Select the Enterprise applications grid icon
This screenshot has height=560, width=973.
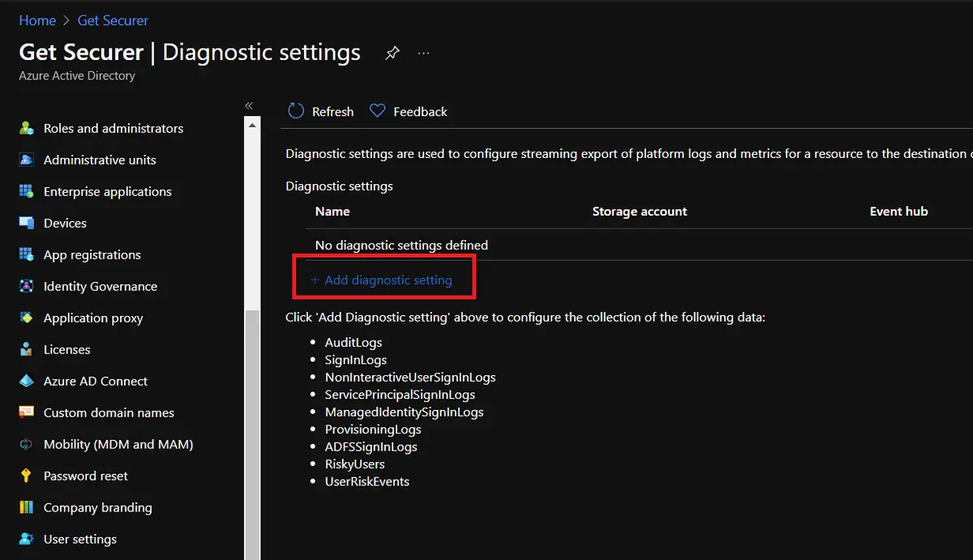pyautogui.click(x=27, y=191)
